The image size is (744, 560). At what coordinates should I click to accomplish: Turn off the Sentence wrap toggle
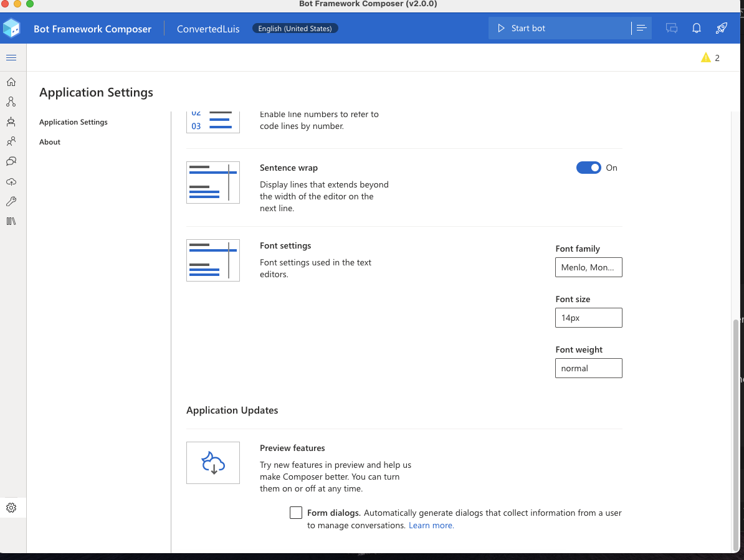(588, 168)
